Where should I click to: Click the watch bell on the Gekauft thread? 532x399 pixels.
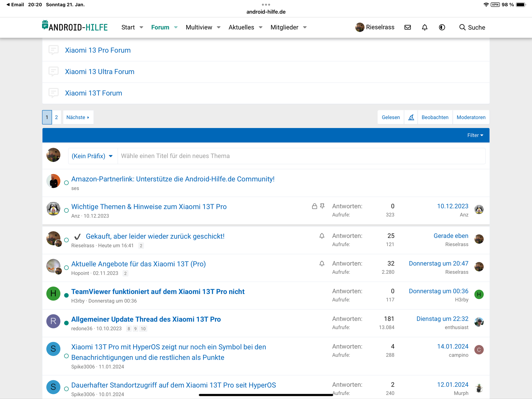(x=322, y=236)
